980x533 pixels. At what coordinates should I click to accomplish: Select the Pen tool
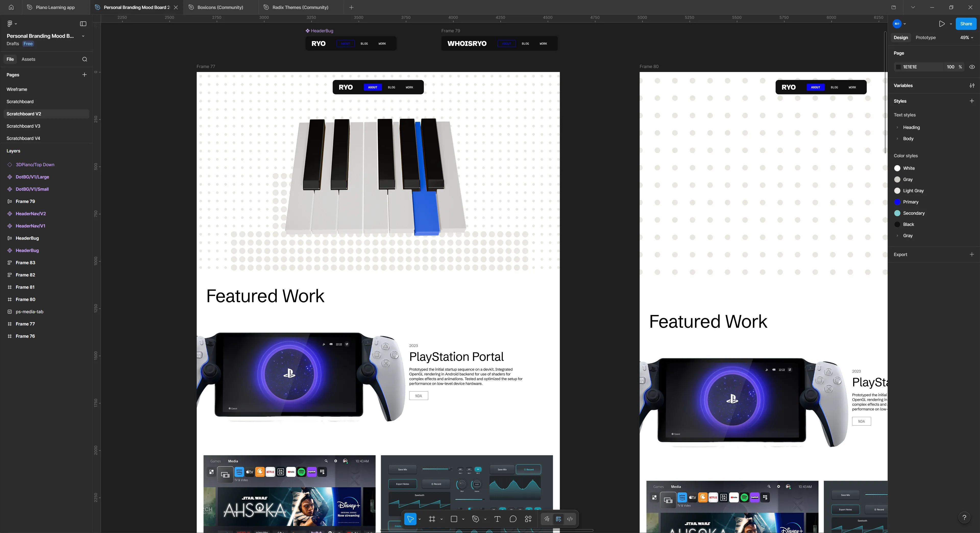(476, 519)
